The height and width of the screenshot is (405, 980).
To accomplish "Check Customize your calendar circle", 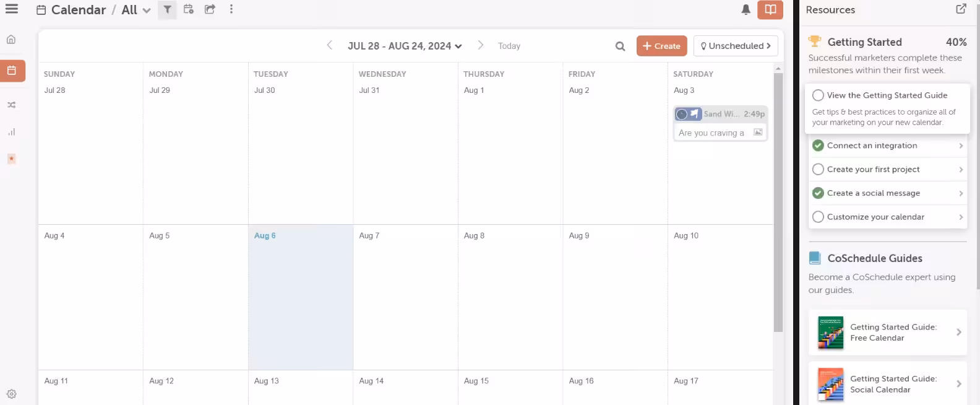I will tap(818, 217).
